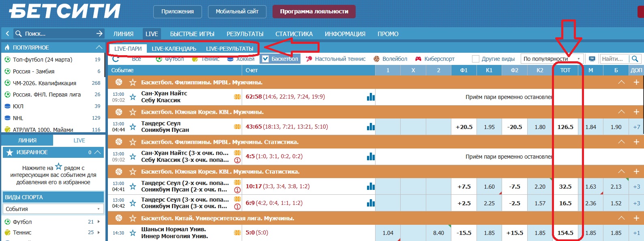Open ЧМ-2026. Квалификация link

45,83
